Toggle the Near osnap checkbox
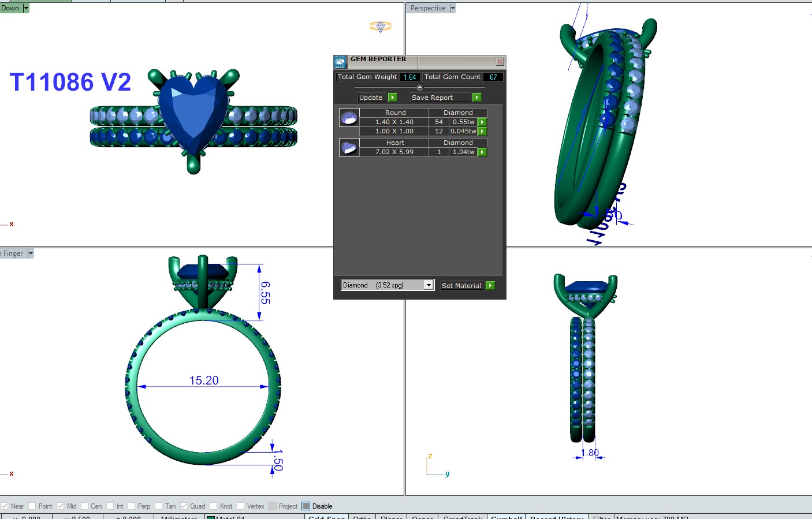Screen dimensions: 812x519 (x=5, y=506)
